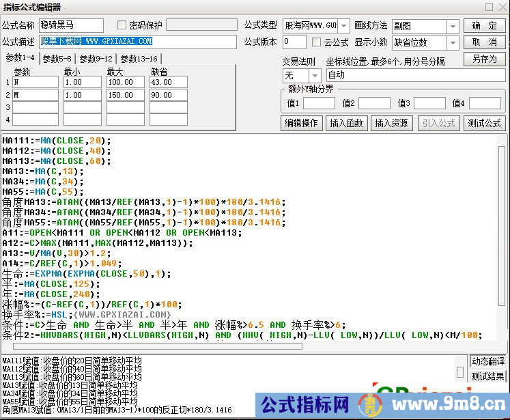Click the 值2 input field

coord(374,103)
